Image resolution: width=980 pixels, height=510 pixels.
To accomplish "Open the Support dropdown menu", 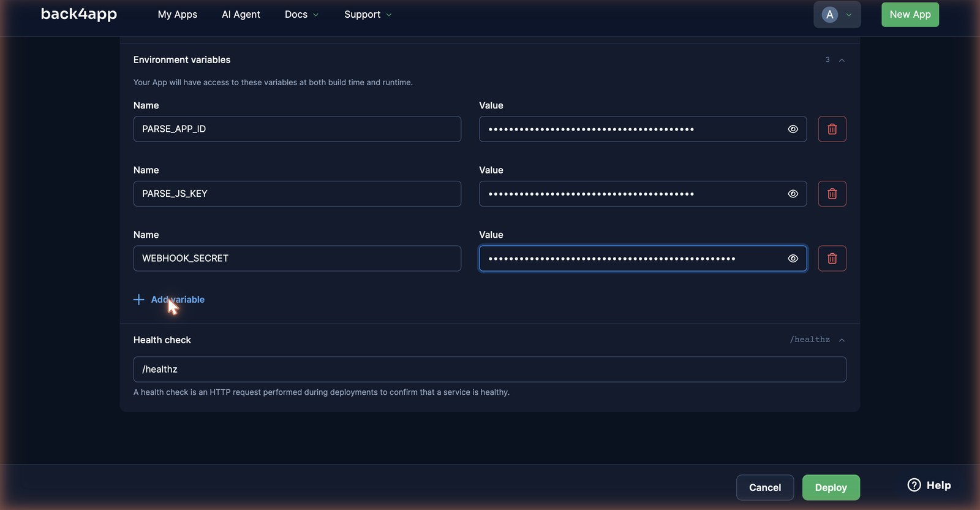I will pyautogui.click(x=367, y=15).
